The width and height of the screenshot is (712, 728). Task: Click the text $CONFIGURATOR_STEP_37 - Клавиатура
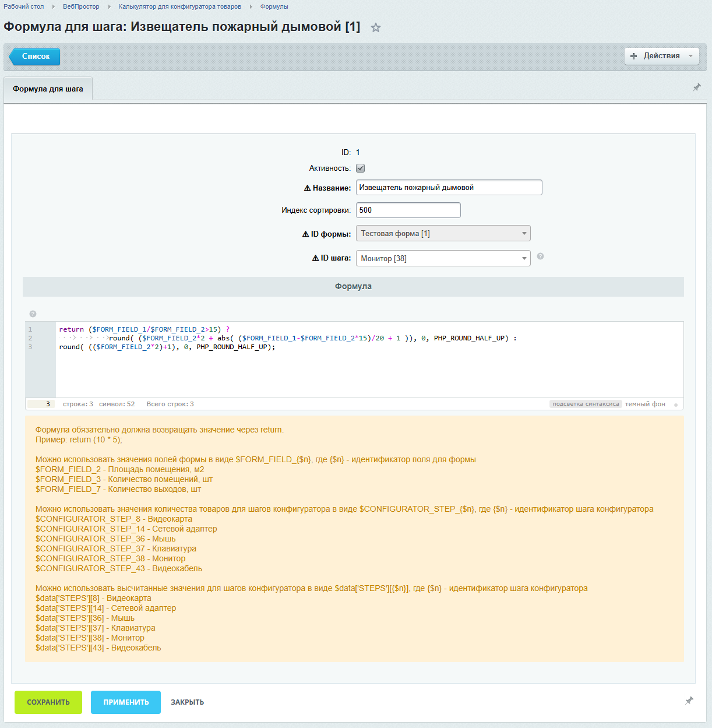[x=116, y=548]
